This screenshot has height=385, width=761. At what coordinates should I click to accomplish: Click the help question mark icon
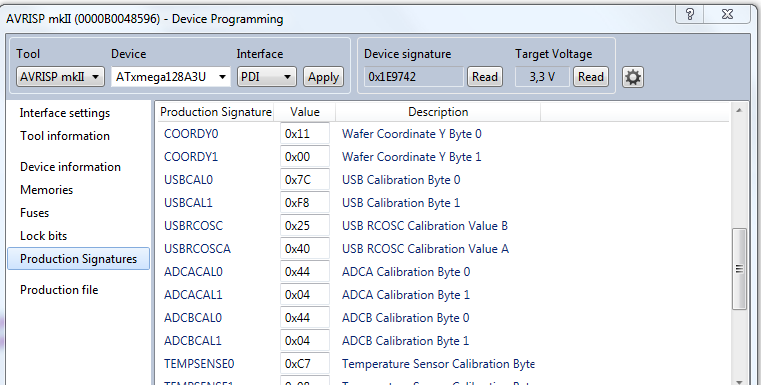pos(690,15)
